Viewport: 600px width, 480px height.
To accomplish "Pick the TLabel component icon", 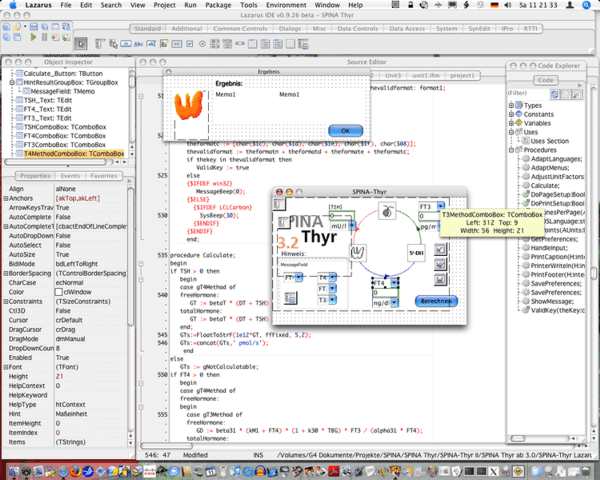I will pyautogui.click(x=138, y=44).
